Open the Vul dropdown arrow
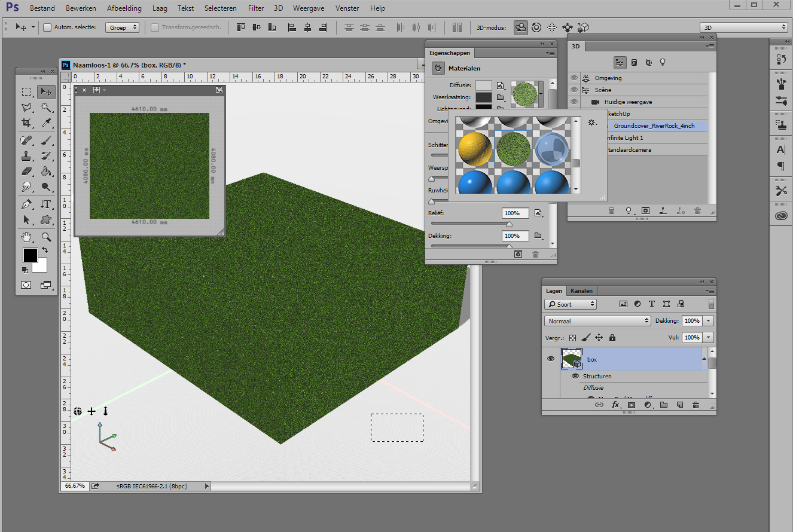Screen dimensions: 793x532 point(709,338)
